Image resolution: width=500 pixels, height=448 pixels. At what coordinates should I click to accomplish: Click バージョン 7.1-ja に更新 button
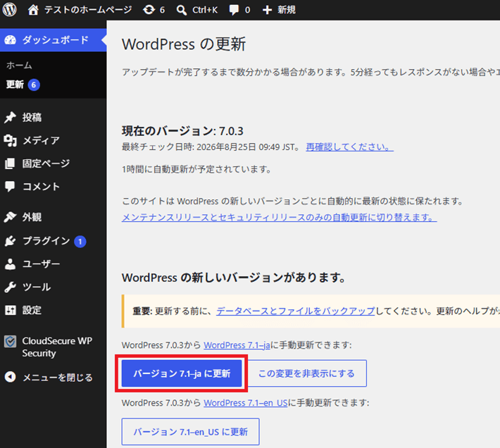tap(182, 373)
